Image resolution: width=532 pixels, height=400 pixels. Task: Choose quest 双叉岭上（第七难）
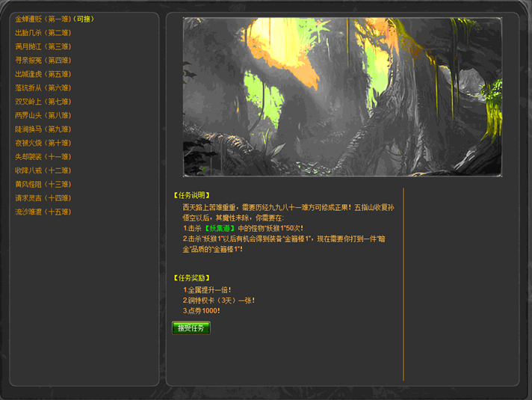[43, 102]
